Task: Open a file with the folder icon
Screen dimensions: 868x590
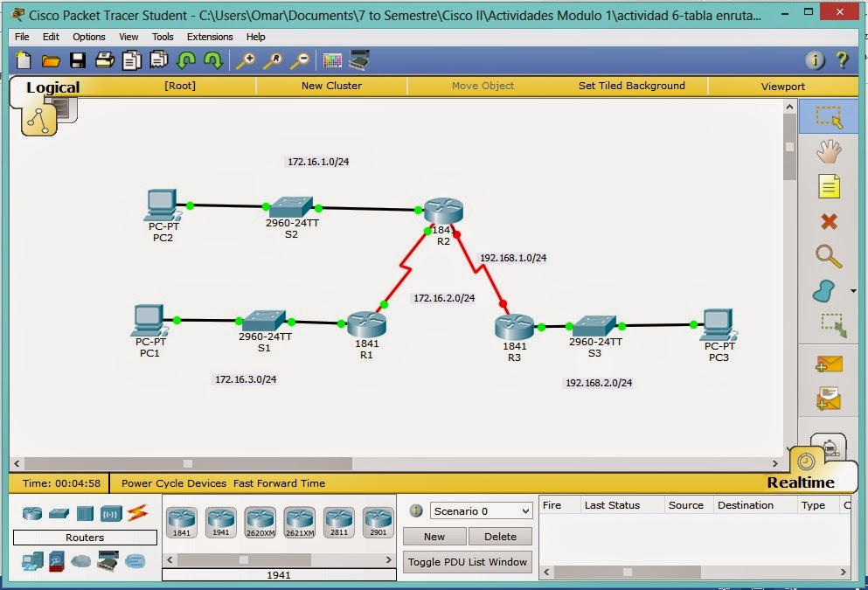Action: point(51,60)
